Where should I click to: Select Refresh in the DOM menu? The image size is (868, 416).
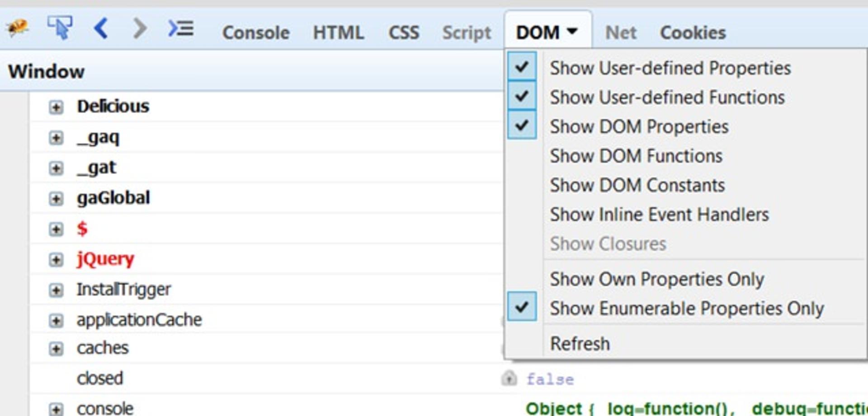pos(580,344)
